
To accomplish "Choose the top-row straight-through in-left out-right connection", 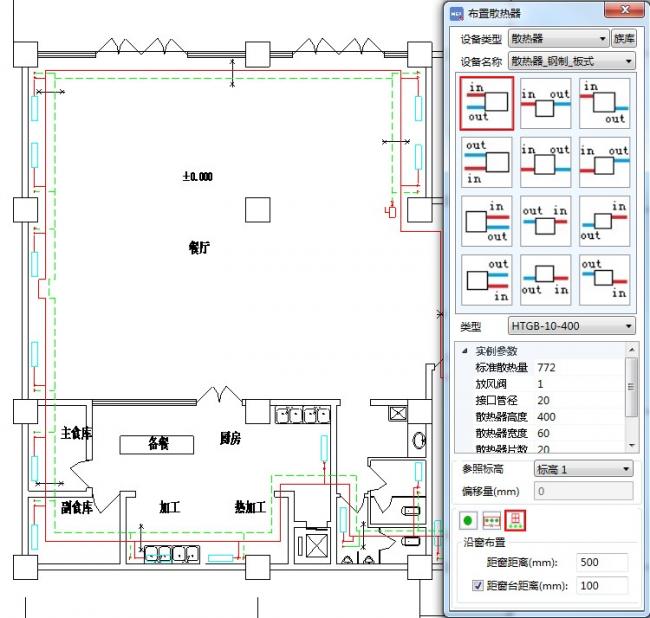I will click(x=545, y=104).
